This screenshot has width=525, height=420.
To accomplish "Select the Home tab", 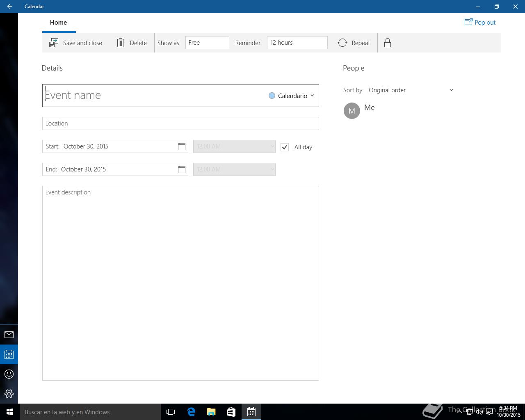I will 58,23.
